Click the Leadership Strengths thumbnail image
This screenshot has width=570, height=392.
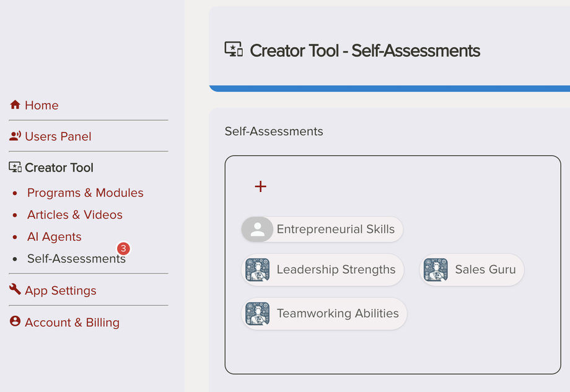(257, 270)
